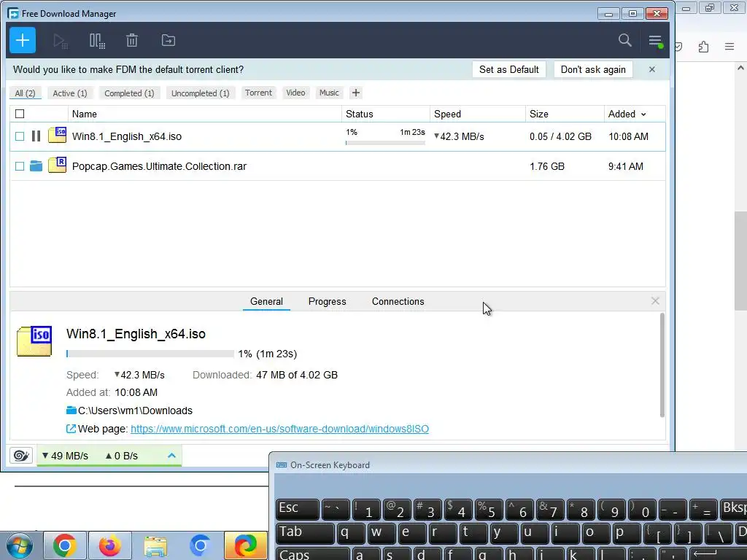This screenshot has height=560, width=747.
Task: Click the ISO file icon in Win8.1 row
Action: [57, 135]
